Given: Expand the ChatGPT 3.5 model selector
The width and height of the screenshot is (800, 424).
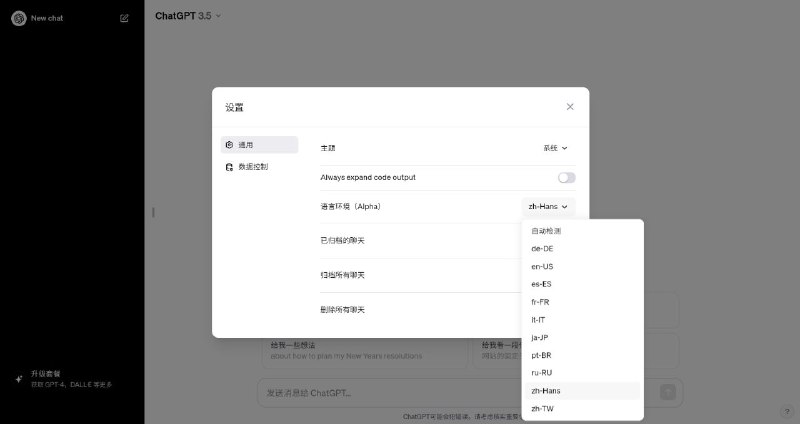Looking at the screenshot, I should pyautogui.click(x=188, y=16).
